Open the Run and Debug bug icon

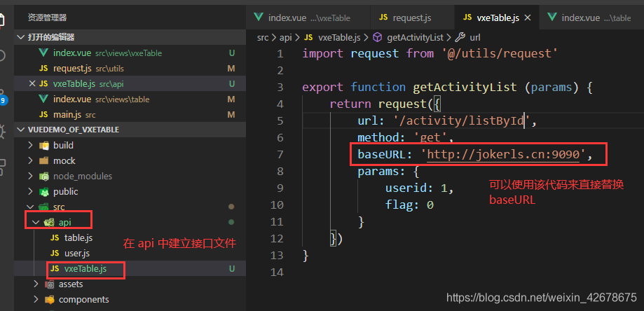click(3, 131)
